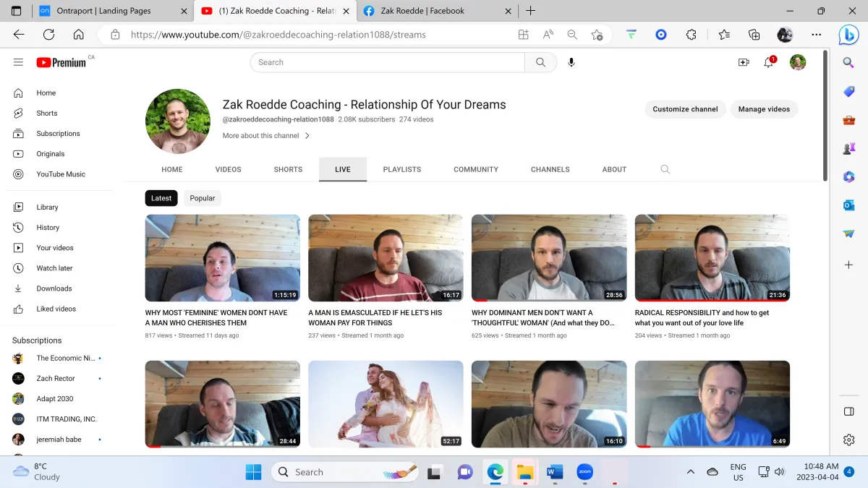The height and width of the screenshot is (488, 868).
Task: Select the Popular filter chip
Action: point(203,198)
